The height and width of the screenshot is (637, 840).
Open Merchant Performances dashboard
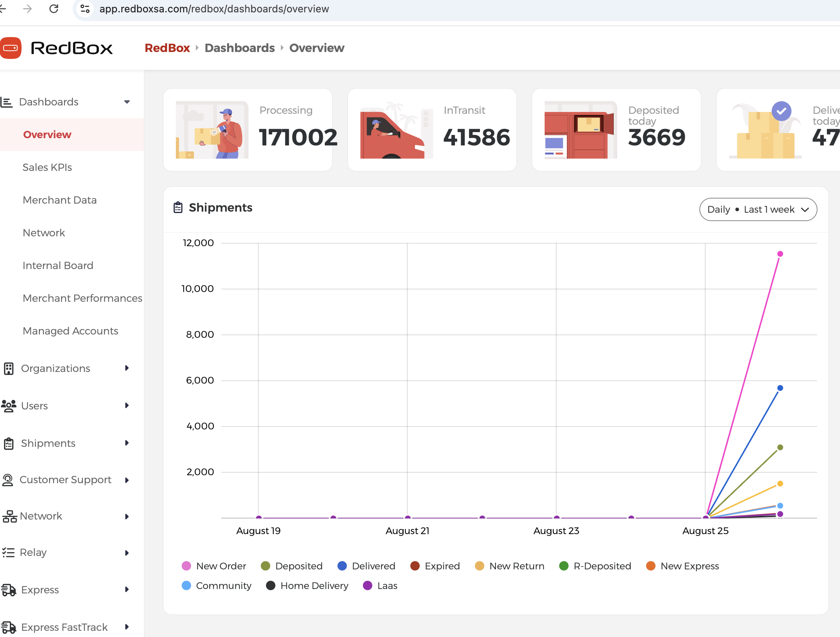[x=82, y=298]
